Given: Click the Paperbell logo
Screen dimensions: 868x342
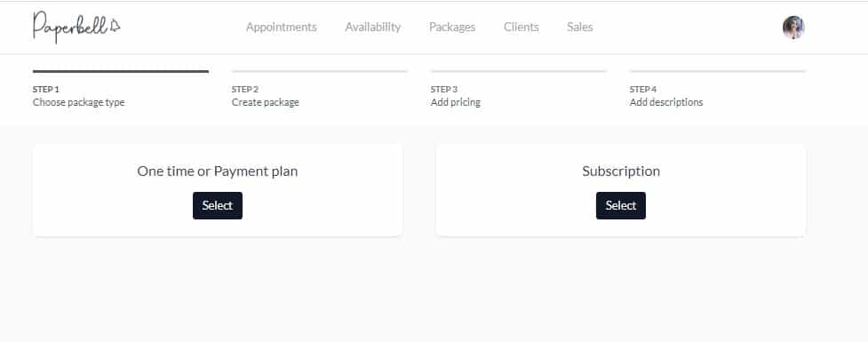Looking at the screenshot, I should [76, 26].
